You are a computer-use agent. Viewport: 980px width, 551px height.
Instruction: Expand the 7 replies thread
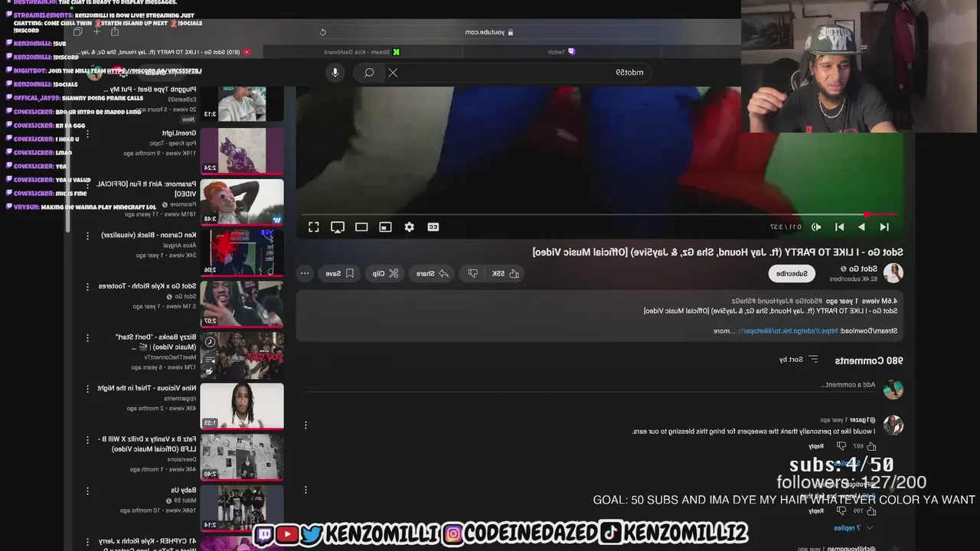coord(853,528)
